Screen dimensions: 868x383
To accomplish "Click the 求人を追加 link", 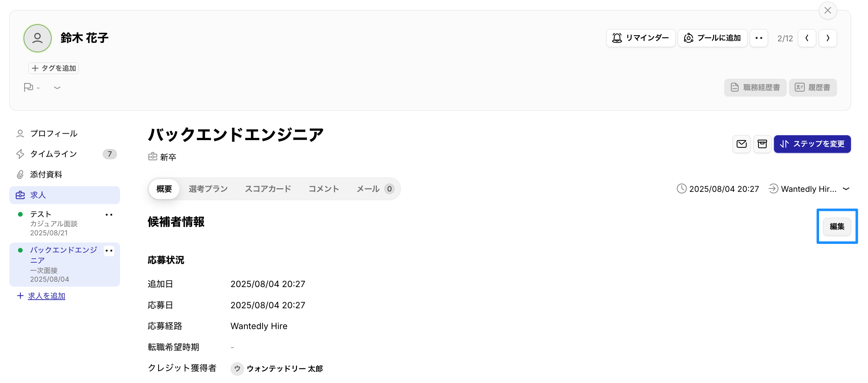I will (x=46, y=295).
